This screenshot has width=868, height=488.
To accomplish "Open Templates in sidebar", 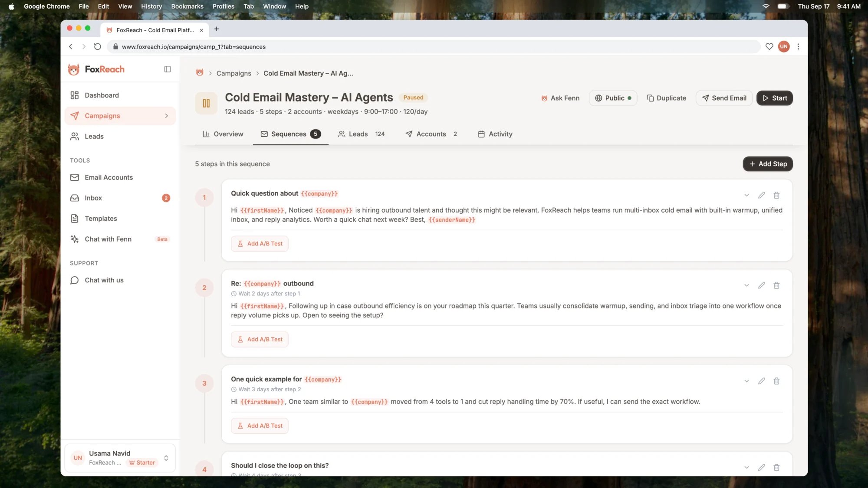I will point(120,219).
